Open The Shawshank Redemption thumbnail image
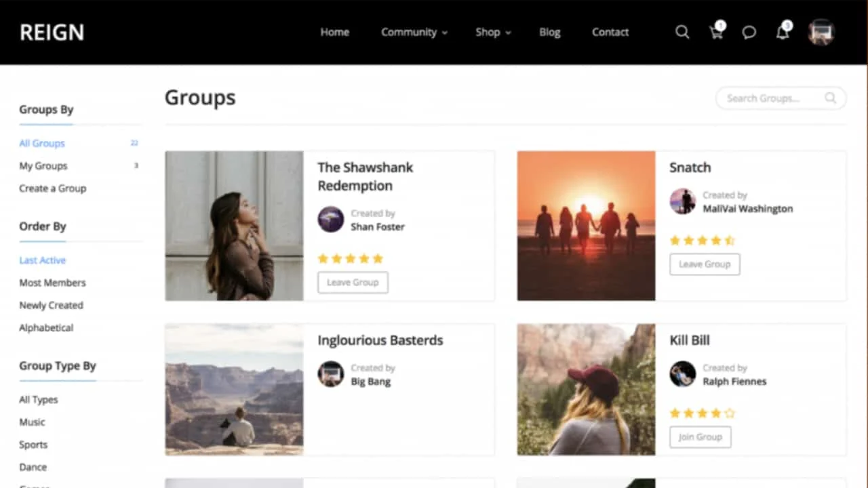This screenshot has width=868, height=488. click(234, 226)
